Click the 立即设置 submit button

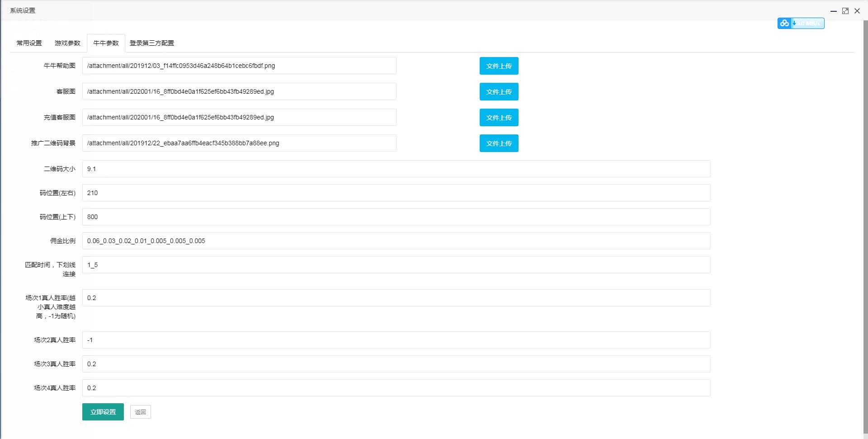(x=103, y=412)
